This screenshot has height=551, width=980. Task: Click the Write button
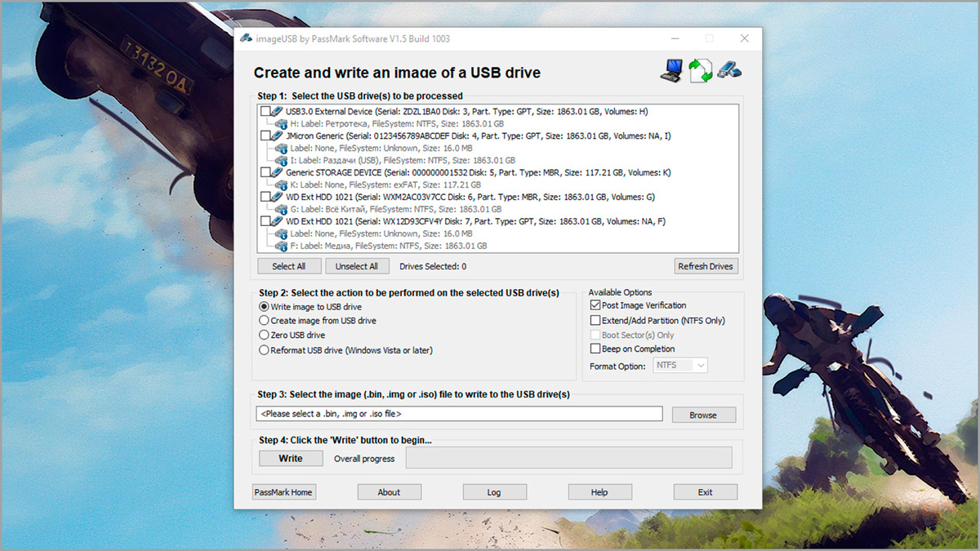pos(291,459)
